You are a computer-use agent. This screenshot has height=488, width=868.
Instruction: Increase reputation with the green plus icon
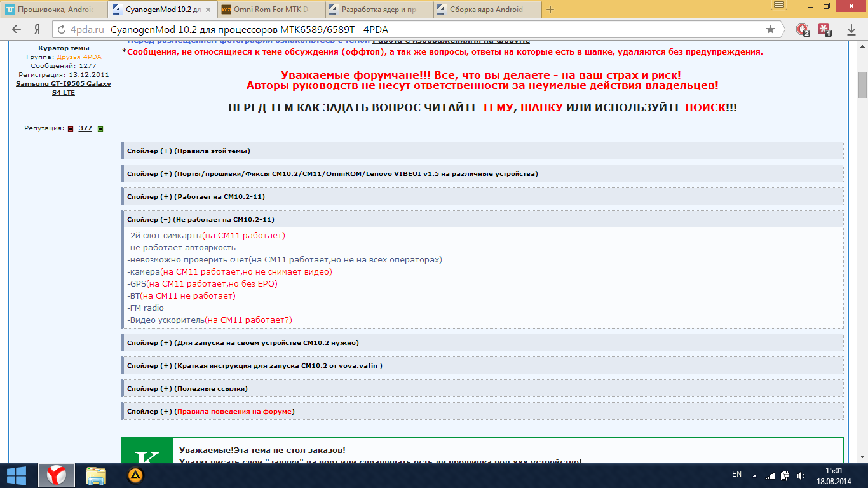click(100, 128)
